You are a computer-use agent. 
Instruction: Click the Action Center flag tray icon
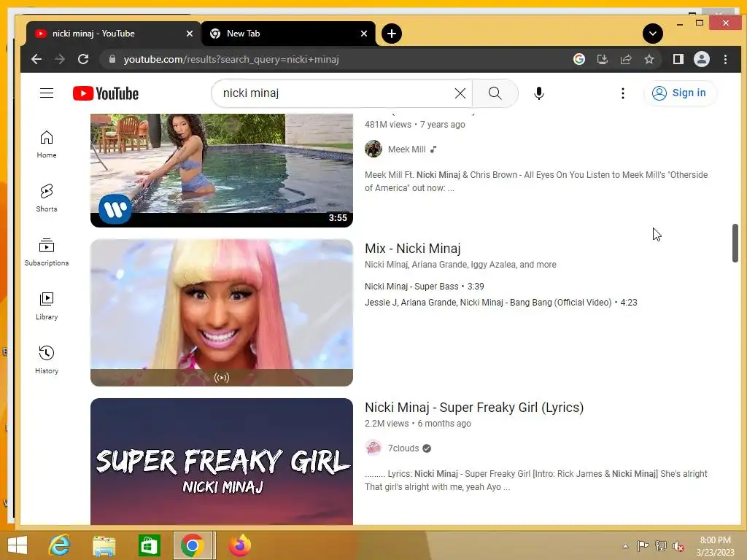tap(643, 546)
